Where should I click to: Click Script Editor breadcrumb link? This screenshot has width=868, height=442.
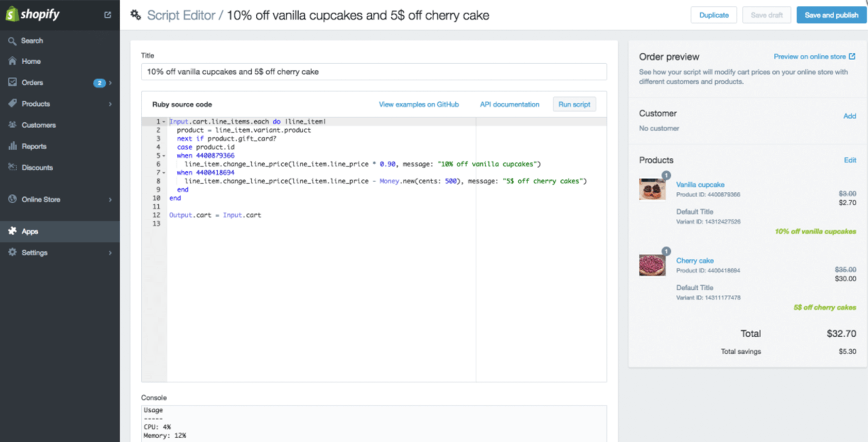pos(181,15)
